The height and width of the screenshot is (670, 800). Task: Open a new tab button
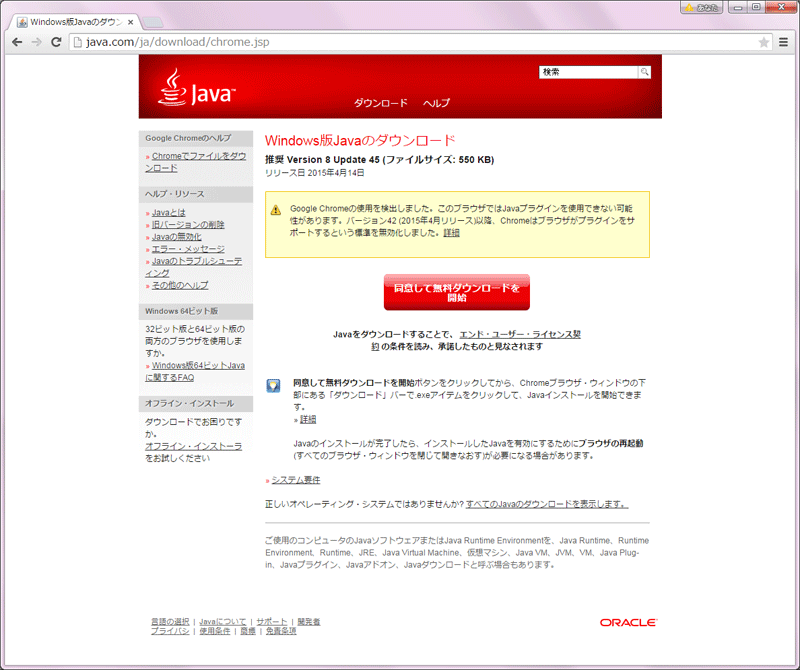[152, 22]
